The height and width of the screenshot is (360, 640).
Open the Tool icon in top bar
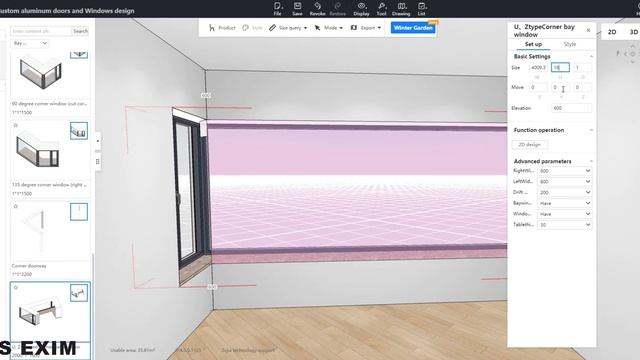point(381,9)
